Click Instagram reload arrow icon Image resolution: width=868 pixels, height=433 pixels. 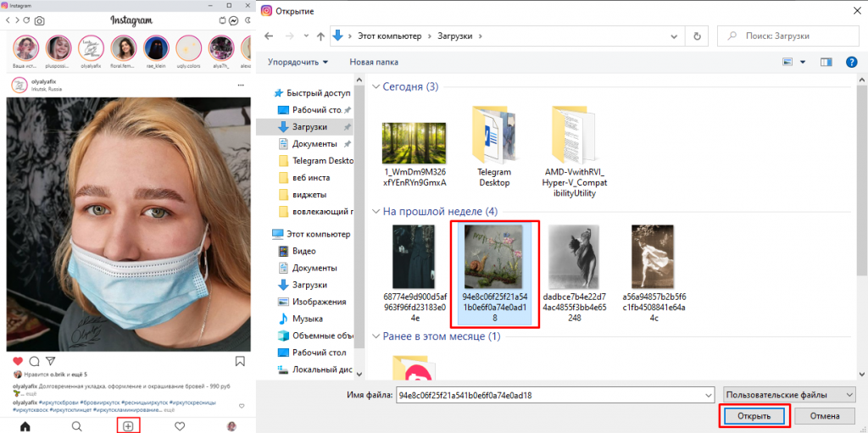click(x=26, y=20)
